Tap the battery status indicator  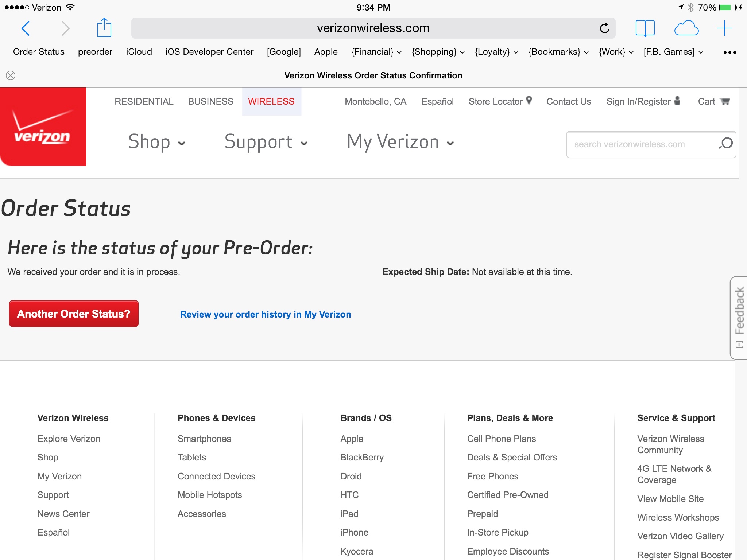728,7
